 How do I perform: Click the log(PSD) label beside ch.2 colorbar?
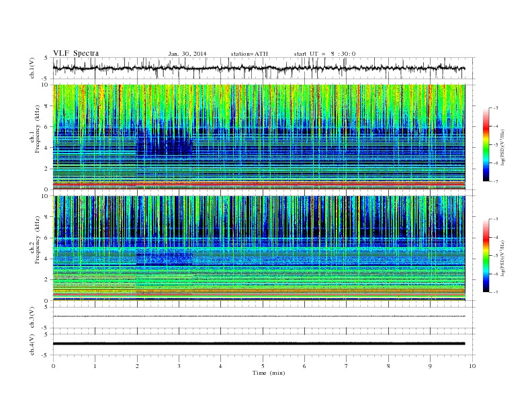point(502,257)
